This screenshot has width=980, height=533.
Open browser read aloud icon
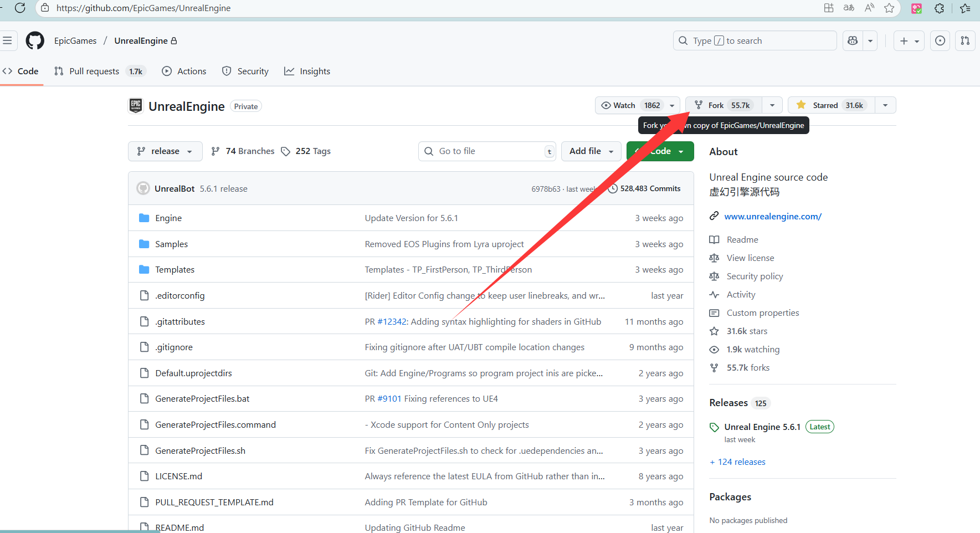(x=869, y=8)
